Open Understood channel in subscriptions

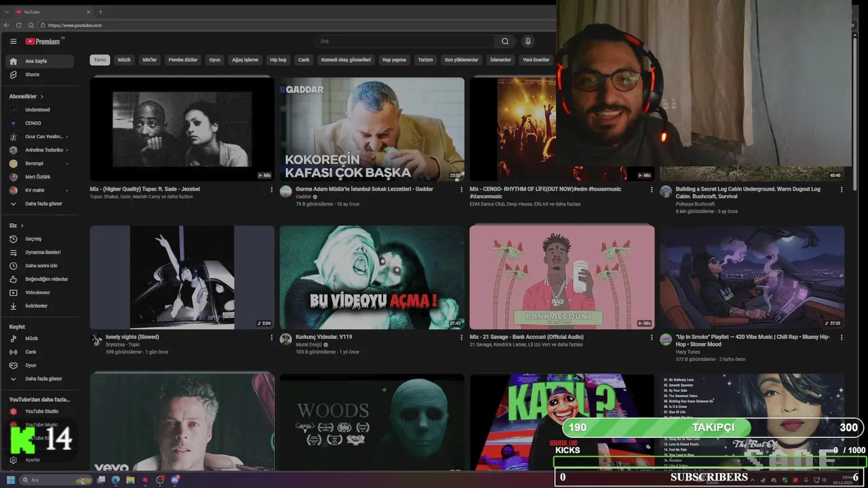39,110
